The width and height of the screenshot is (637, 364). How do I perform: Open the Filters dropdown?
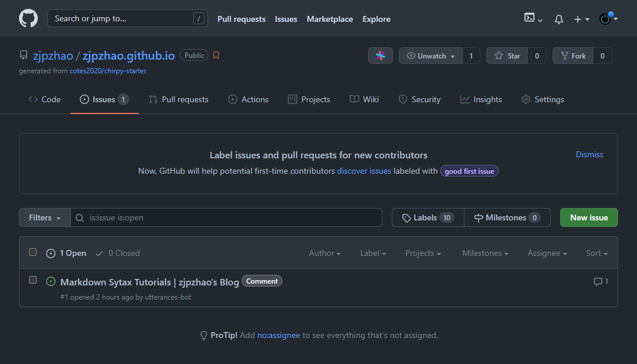(x=44, y=217)
